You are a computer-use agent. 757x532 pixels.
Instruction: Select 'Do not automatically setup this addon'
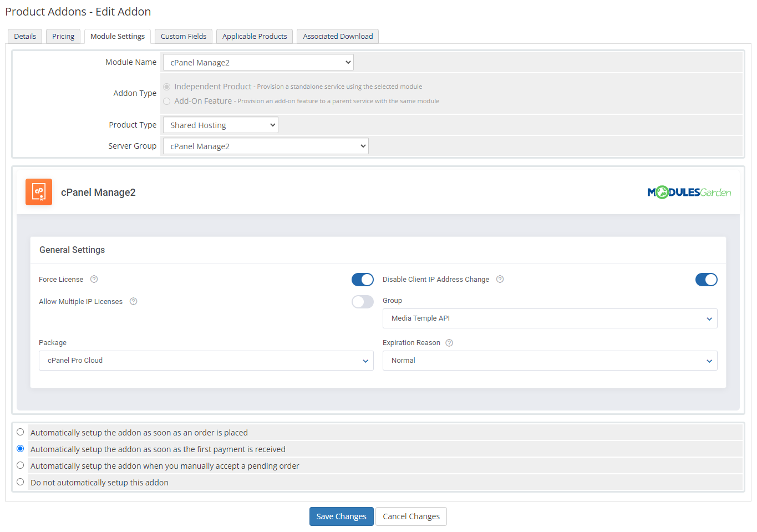(19, 482)
